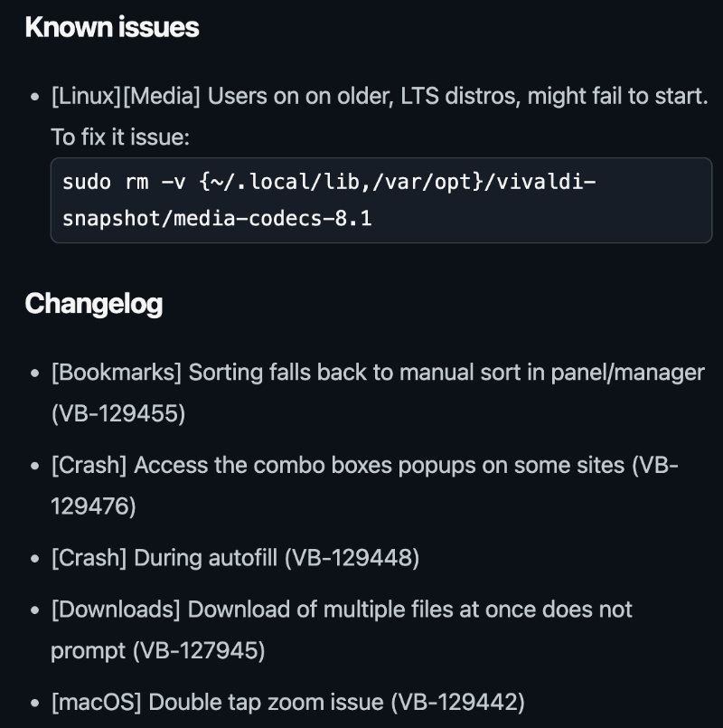Screen dimensions: 723x728
Task: Click bullet point beside macOS entry
Action: pos(35,703)
